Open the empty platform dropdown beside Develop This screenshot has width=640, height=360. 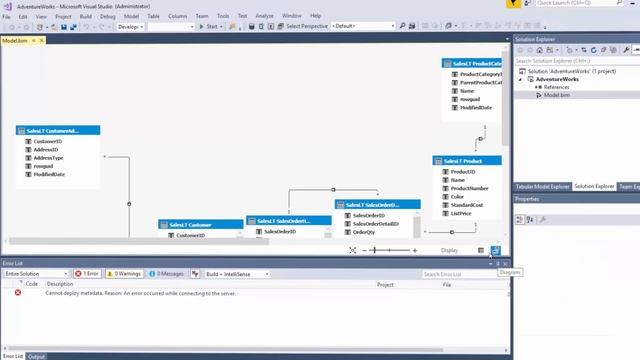point(171,27)
